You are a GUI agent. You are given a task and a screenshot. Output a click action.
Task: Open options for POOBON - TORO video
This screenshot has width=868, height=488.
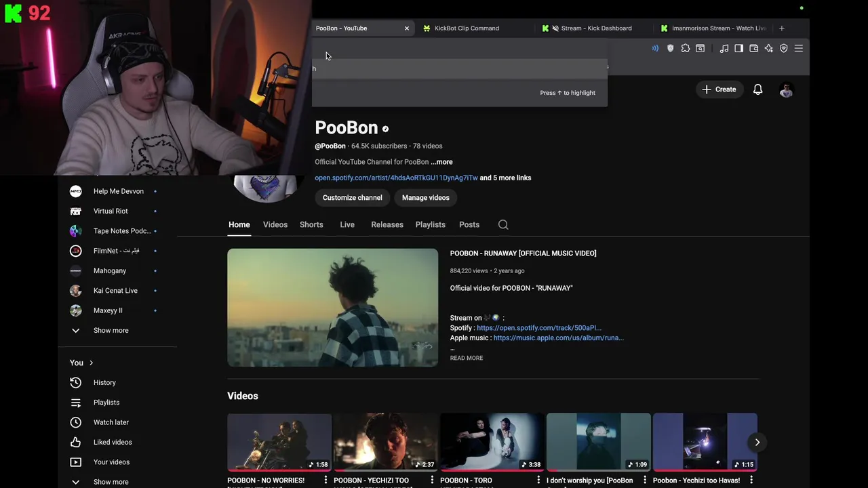[x=538, y=480]
